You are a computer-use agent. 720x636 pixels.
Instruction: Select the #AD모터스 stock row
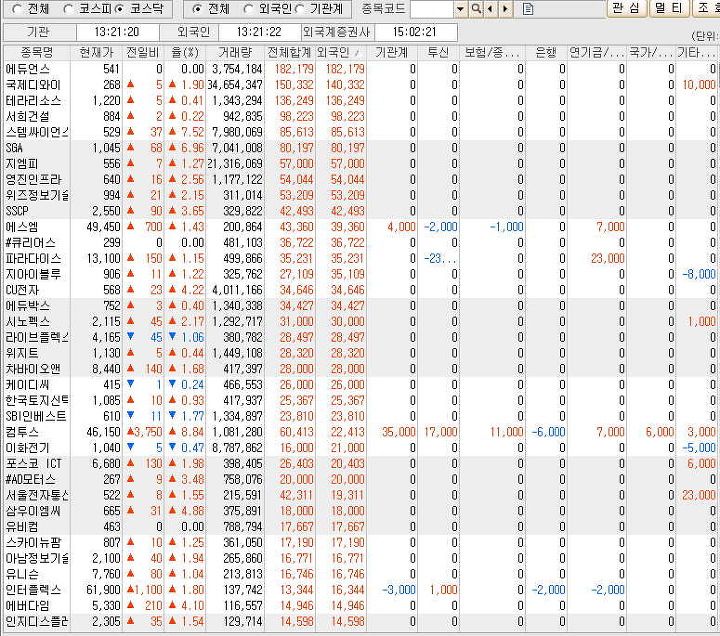tap(360, 479)
